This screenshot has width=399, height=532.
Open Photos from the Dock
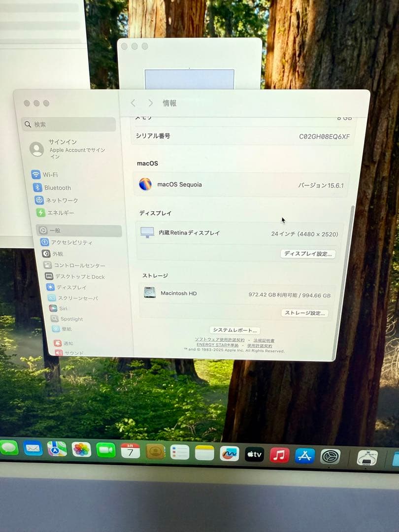pos(81,450)
